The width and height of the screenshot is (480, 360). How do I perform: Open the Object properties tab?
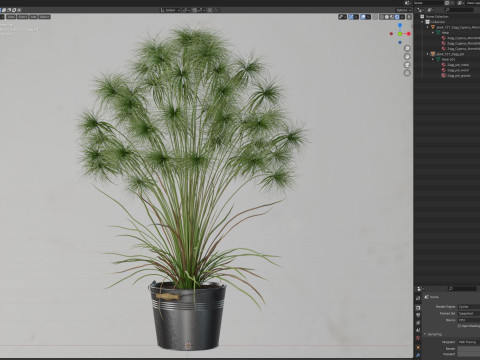coord(418,348)
